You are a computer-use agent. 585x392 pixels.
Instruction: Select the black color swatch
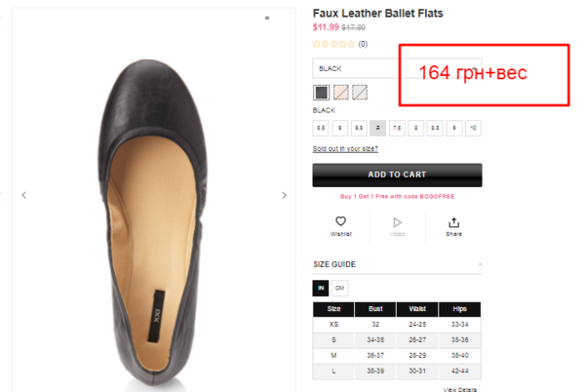(x=321, y=93)
